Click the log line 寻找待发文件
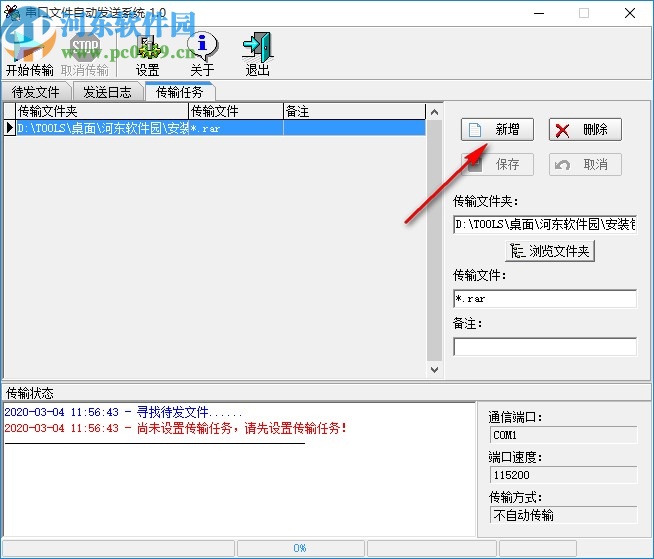Viewport: 654px width, 559px height. click(x=123, y=413)
